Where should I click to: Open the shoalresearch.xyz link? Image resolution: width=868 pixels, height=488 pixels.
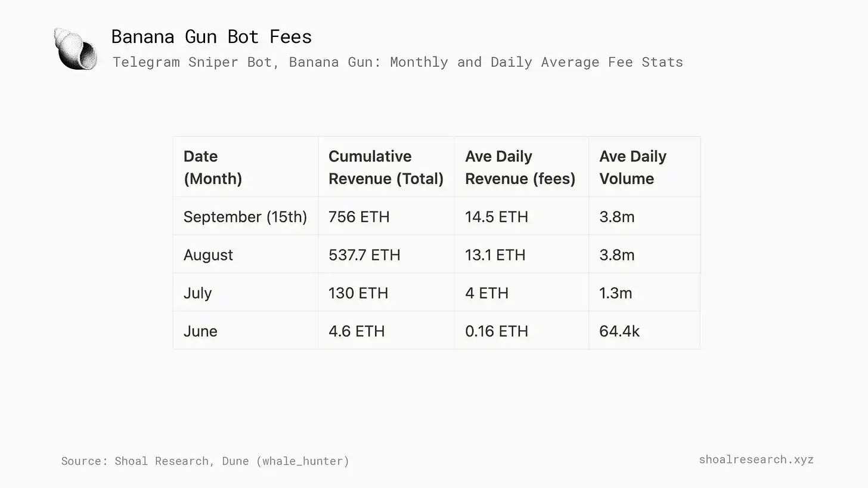(x=756, y=459)
